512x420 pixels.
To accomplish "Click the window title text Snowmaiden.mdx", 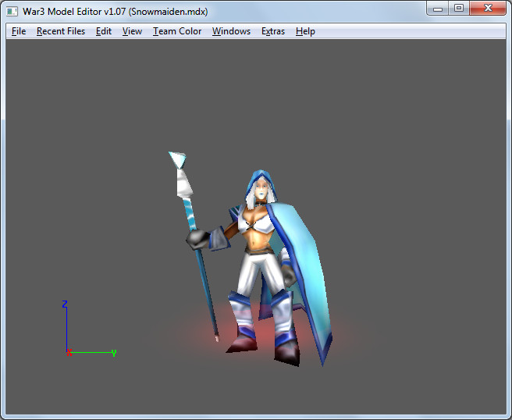I will click(168, 12).
